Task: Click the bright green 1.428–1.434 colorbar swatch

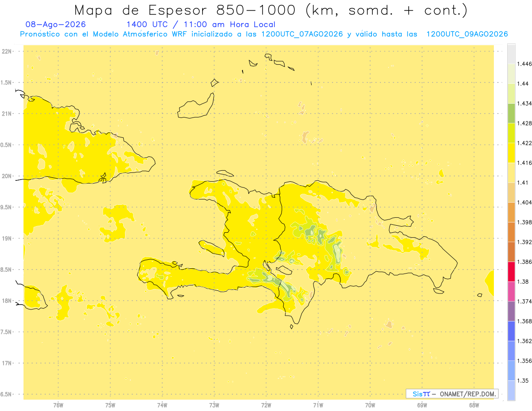Action: tap(511, 113)
